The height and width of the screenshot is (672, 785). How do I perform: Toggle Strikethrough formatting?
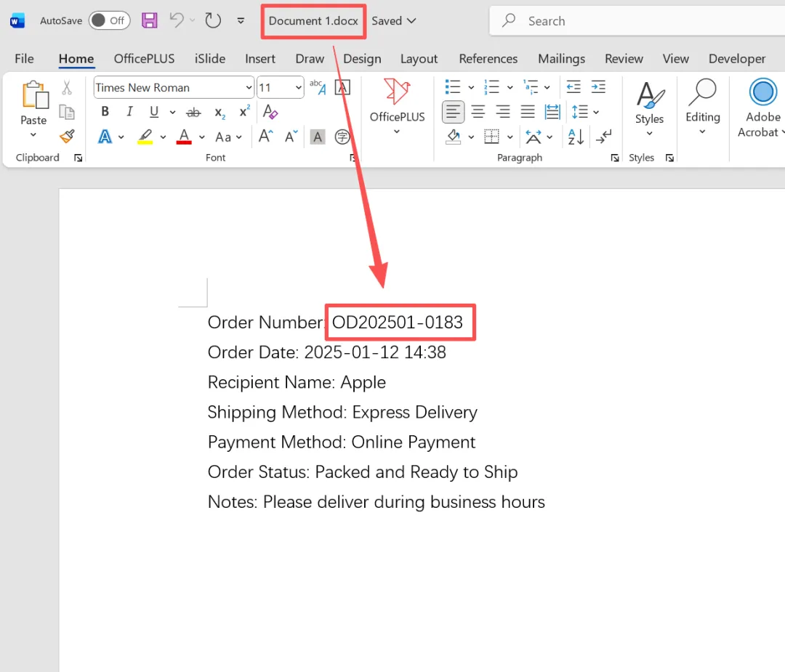[194, 113]
